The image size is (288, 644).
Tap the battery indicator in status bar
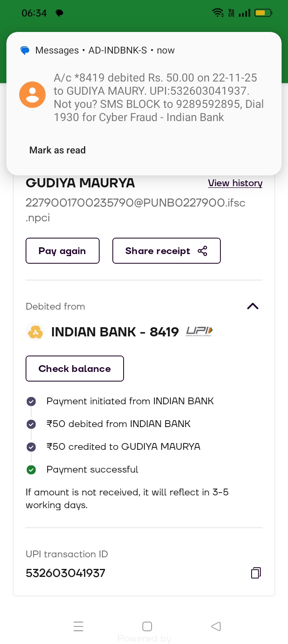(263, 13)
